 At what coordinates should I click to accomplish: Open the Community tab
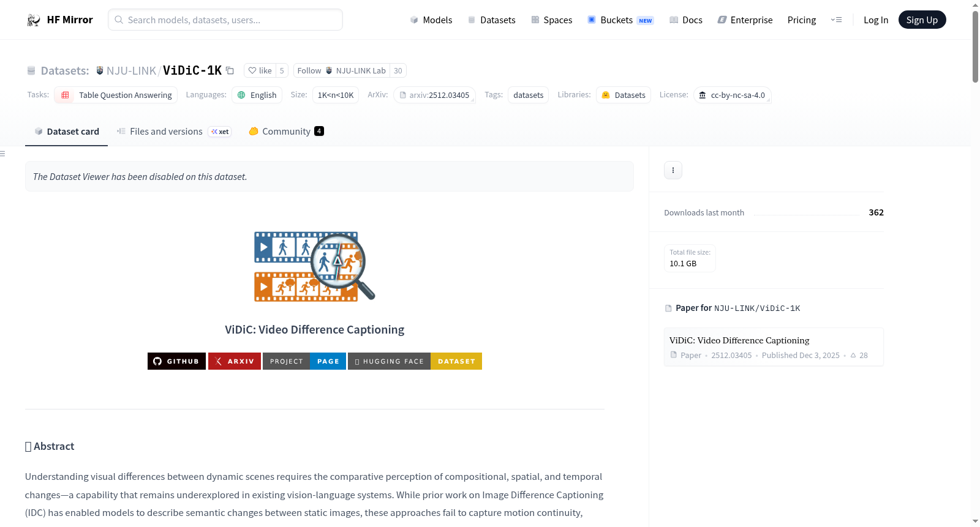[x=287, y=132]
